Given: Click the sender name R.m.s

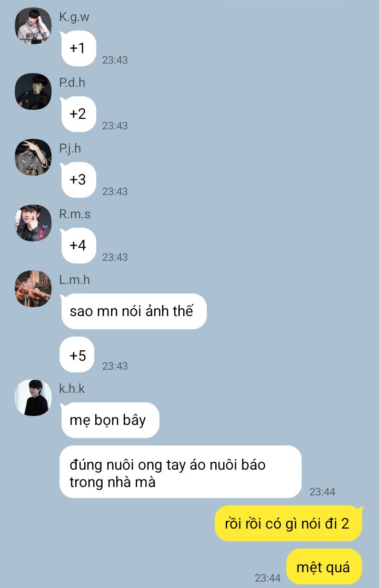Looking at the screenshot, I should [75, 214].
